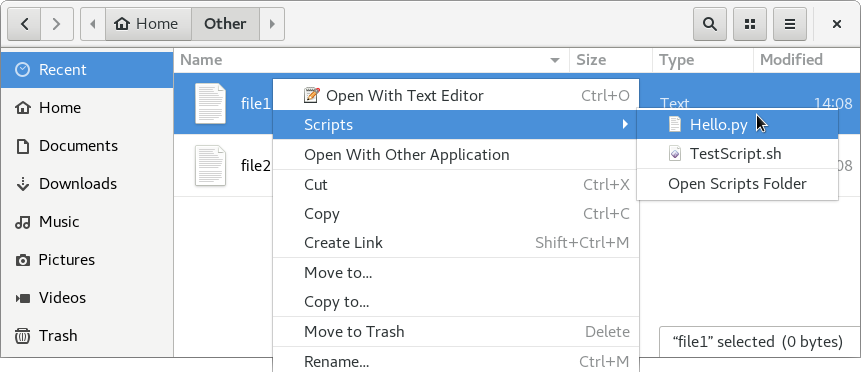
Task: Go back with left arrow button
Action: pyautogui.click(x=24, y=24)
